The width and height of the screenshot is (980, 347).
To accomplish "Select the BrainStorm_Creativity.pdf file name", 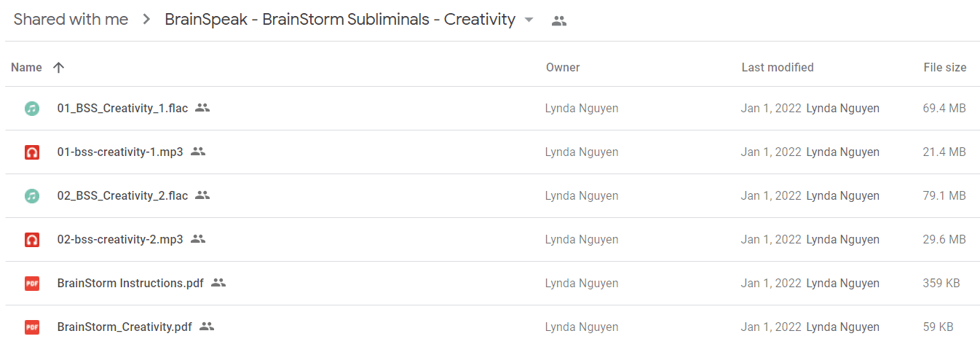I will [125, 327].
